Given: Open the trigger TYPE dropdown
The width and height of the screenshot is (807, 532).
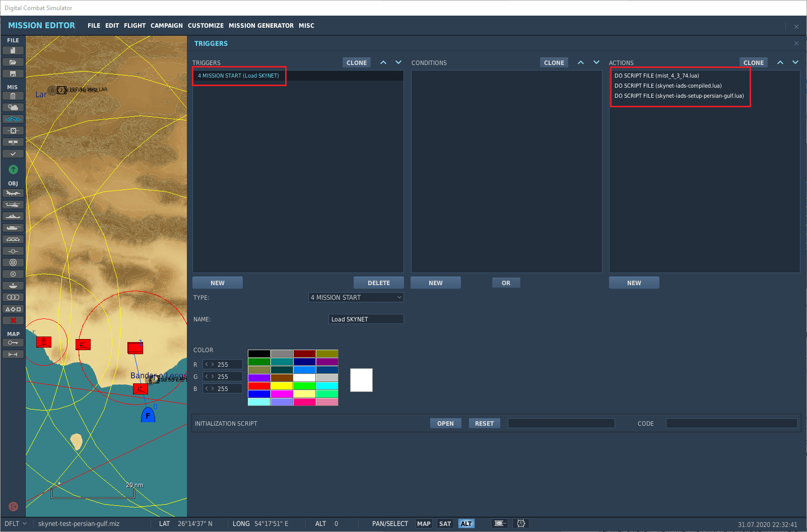Looking at the screenshot, I should 356,297.
